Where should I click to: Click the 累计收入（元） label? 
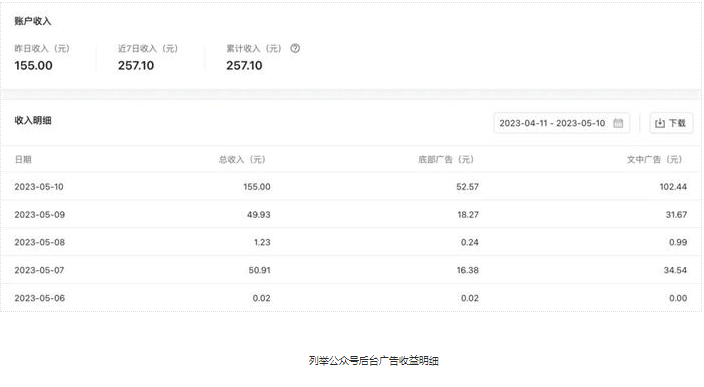pyautogui.click(x=254, y=48)
